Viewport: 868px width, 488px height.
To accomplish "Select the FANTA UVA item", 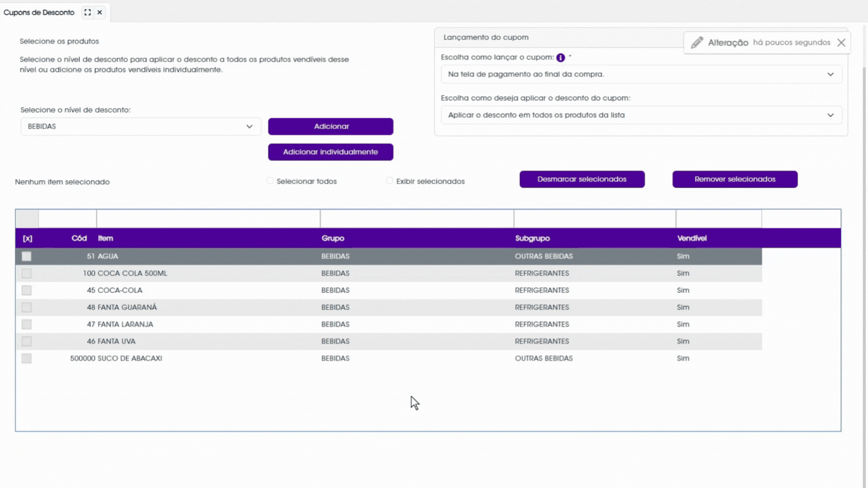I will click(x=116, y=341).
